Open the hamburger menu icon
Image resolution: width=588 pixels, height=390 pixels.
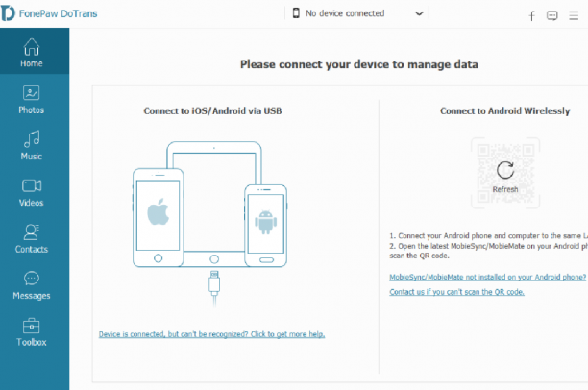[574, 15]
